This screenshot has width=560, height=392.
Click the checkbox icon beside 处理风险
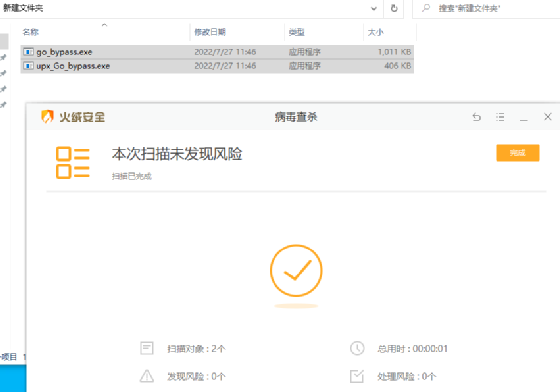coord(357,376)
